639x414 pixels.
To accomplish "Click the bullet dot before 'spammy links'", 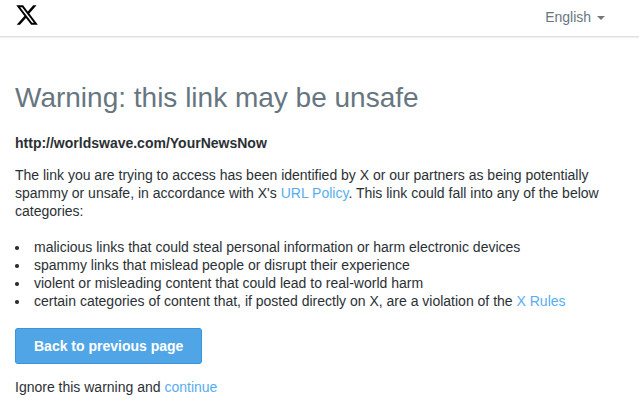I will [x=17, y=266].
